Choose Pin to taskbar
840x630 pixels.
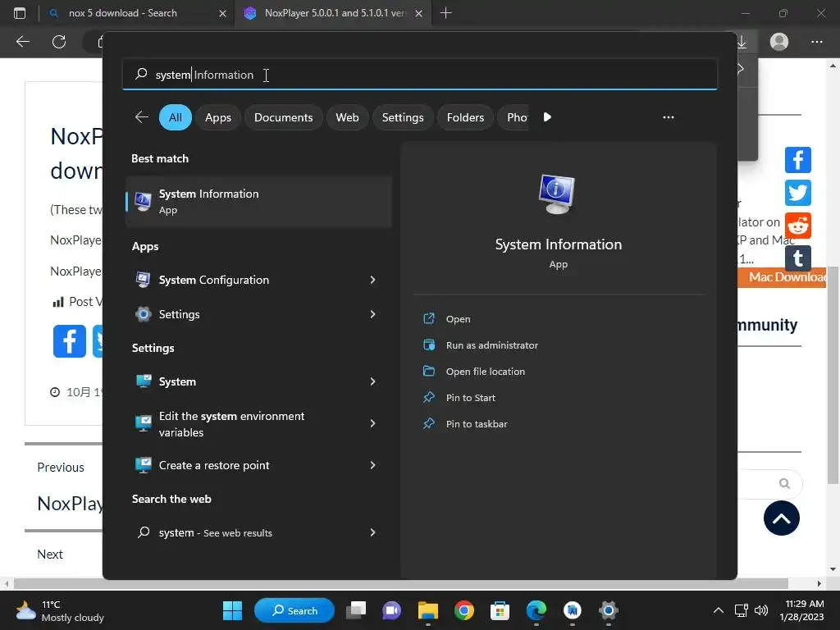(x=477, y=424)
